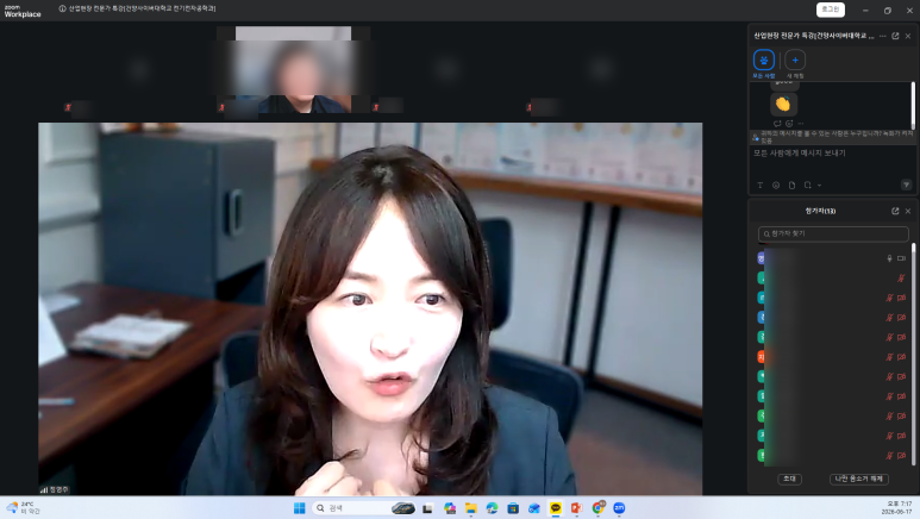Reply to the clapping emoji message

[777, 124]
